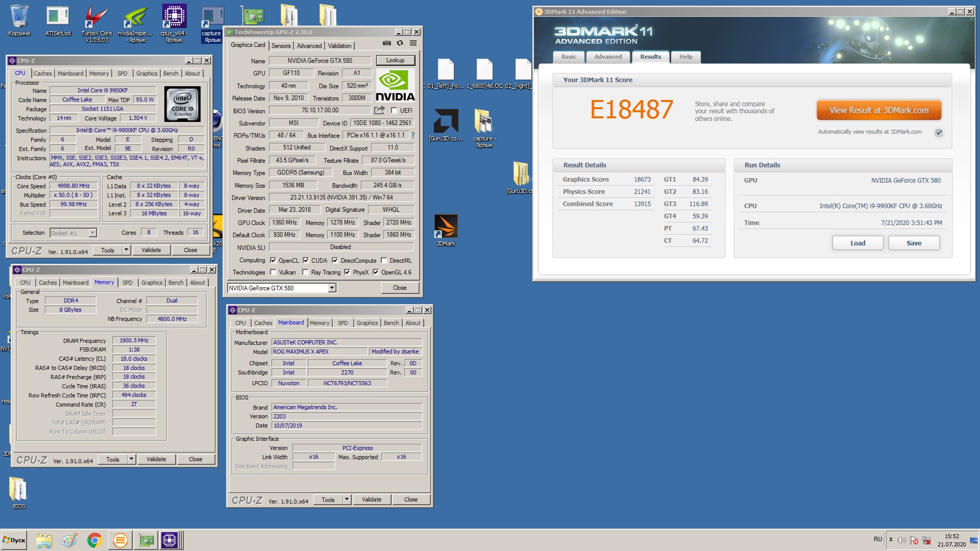This screenshot has height=551, width=980.
Task: Toggle automatically view results checkbox
Action: tap(939, 133)
